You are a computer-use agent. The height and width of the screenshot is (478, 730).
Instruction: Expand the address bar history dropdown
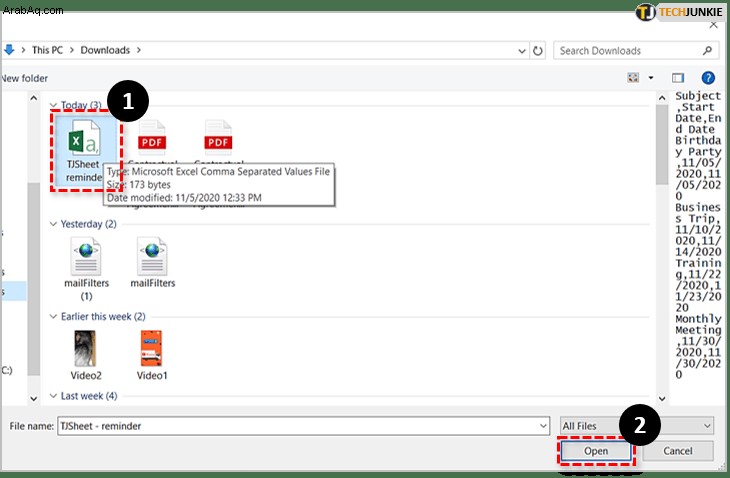522,51
